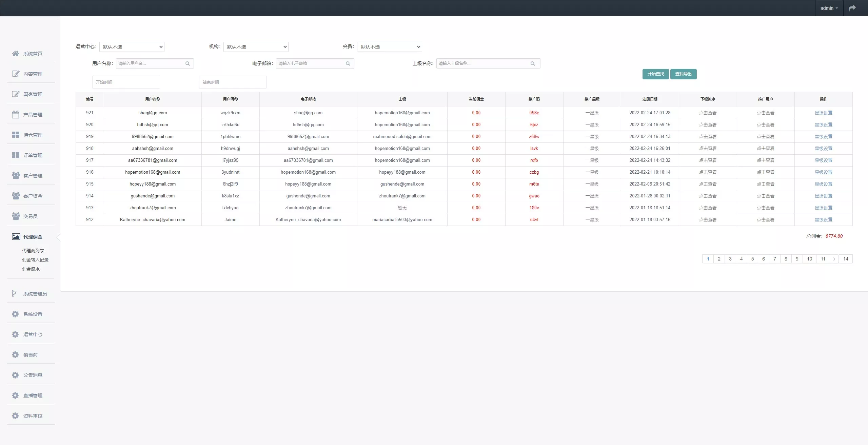Click the search icon in 用户名称 field

[188, 64]
